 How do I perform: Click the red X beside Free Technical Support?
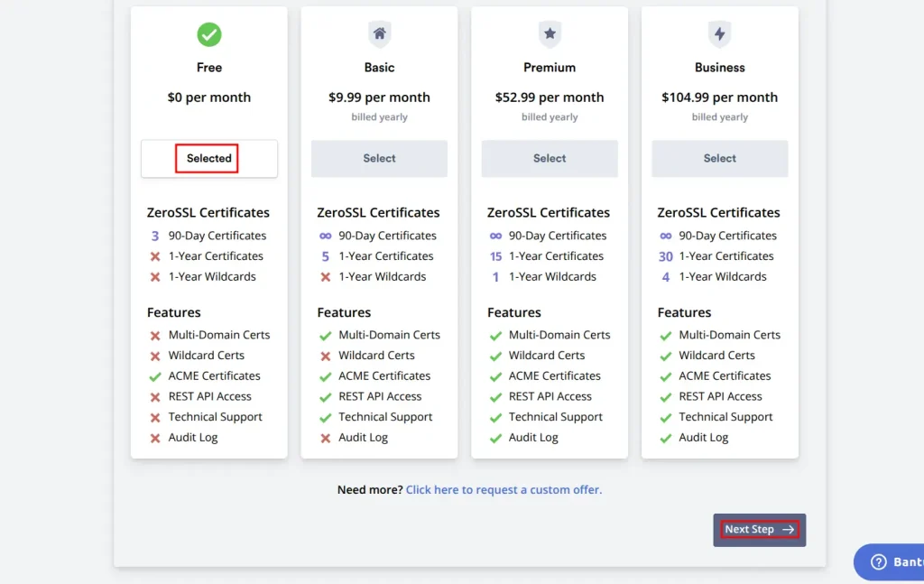point(157,417)
